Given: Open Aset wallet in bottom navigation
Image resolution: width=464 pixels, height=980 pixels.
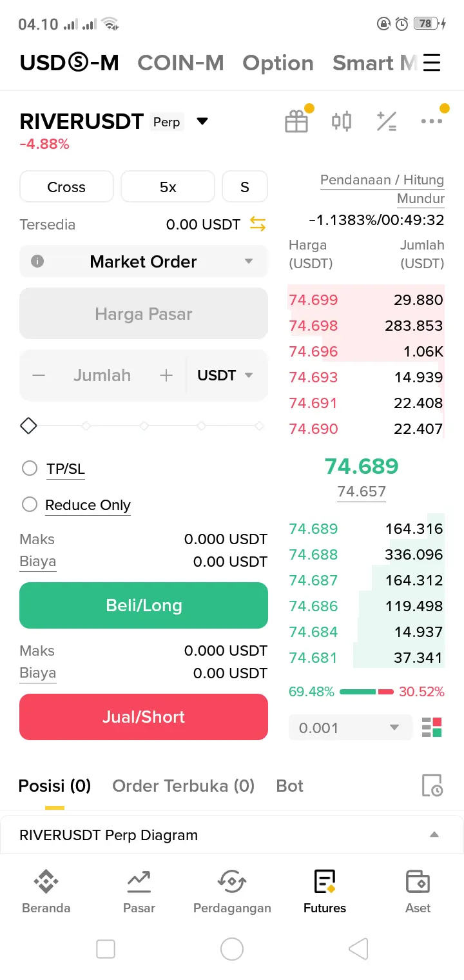Looking at the screenshot, I should pos(418,891).
